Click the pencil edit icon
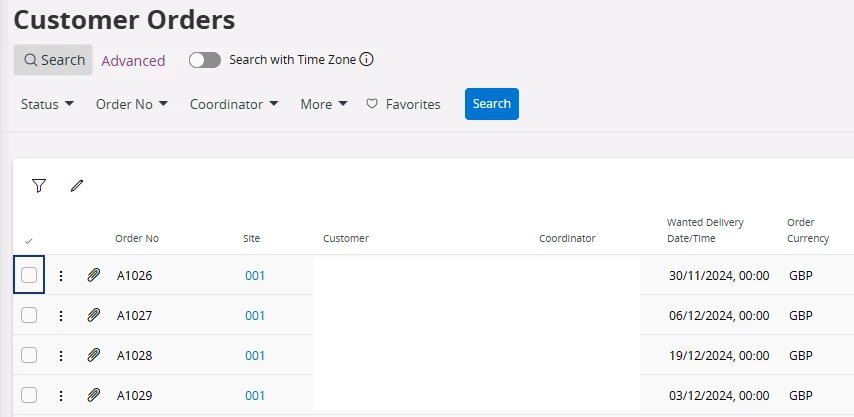 [77, 186]
